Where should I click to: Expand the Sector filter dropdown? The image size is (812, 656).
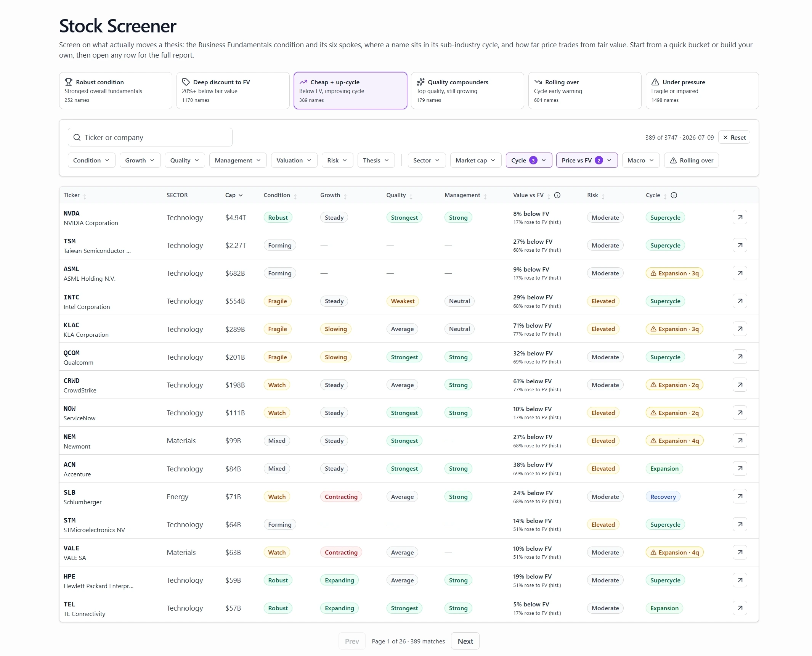(x=427, y=160)
